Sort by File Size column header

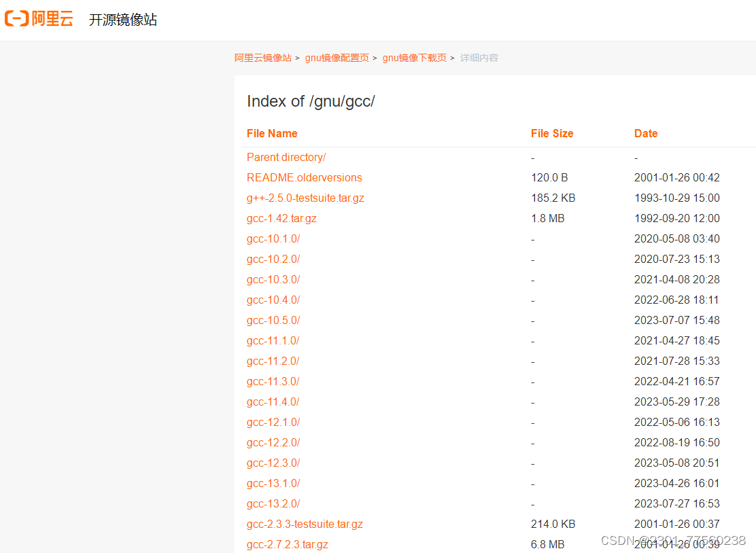point(552,133)
